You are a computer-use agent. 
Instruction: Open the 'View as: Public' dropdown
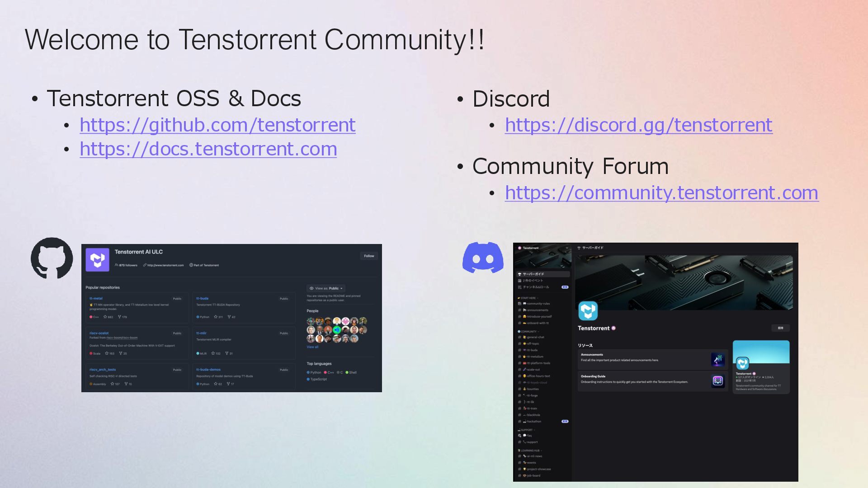pos(326,288)
